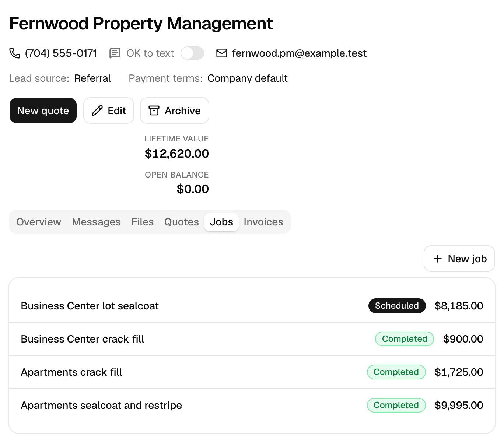Click the New job button label
Screen dimensions: 504x442
point(467,259)
